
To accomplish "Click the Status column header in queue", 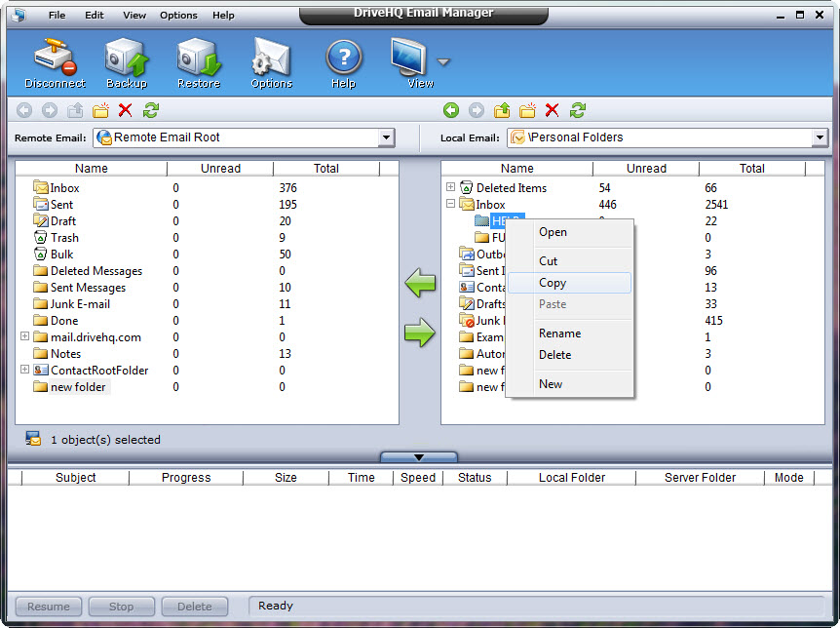I will (475, 477).
